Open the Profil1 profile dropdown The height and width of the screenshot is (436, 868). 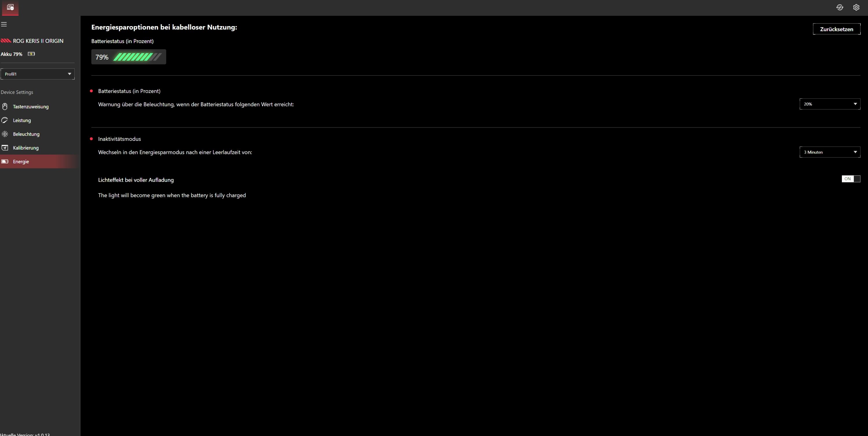click(37, 74)
